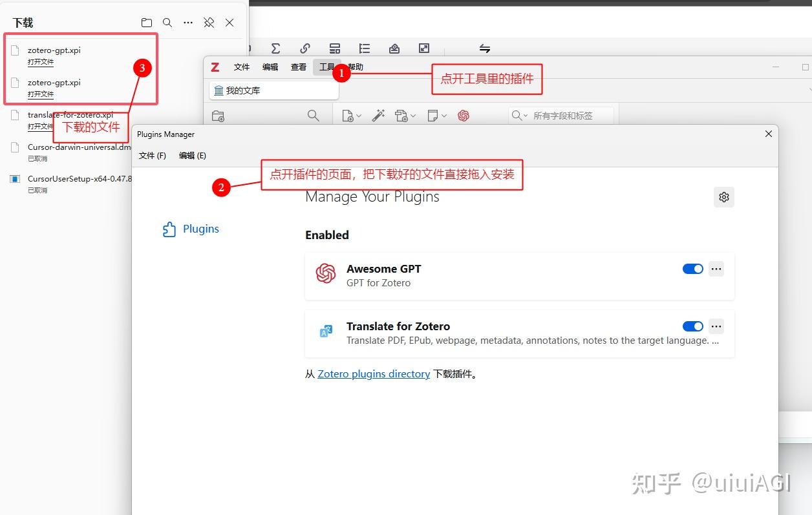The width and height of the screenshot is (812, 515).
Task: Click the settings gear in Plugins Manager
Action: pyautogui.click(x=723, y=197)
